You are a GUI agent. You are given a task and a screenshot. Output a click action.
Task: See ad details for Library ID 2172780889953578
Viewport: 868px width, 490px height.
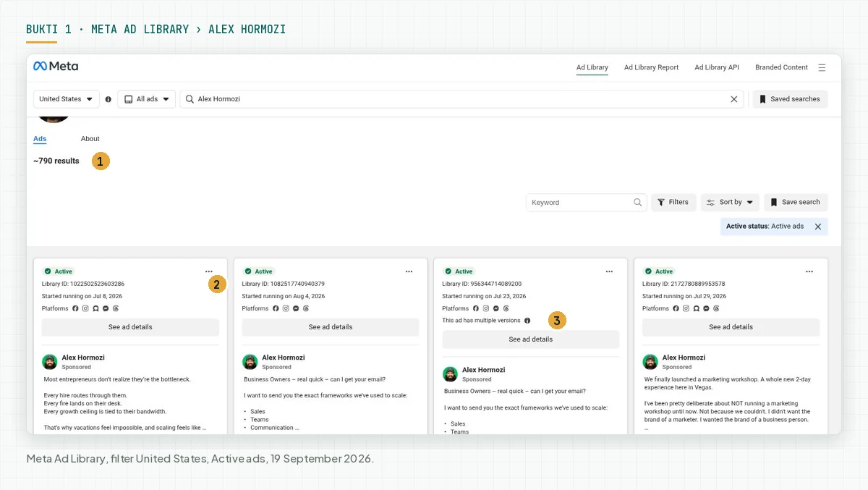[x=731, y=327]
